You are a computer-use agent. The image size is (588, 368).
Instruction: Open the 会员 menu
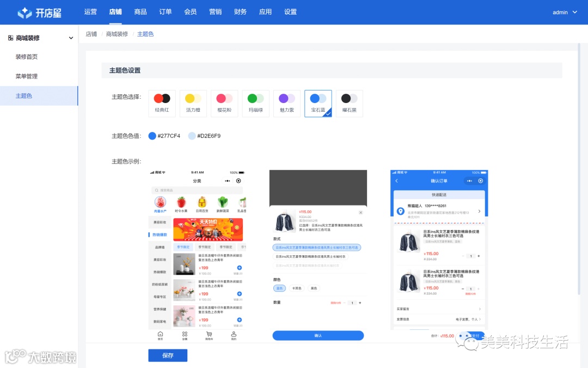point(191,11)
